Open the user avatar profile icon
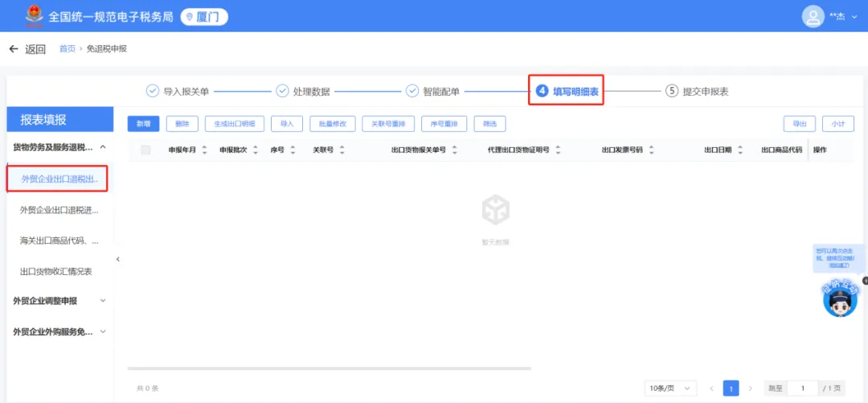868x403 pixels. point(813,17)
